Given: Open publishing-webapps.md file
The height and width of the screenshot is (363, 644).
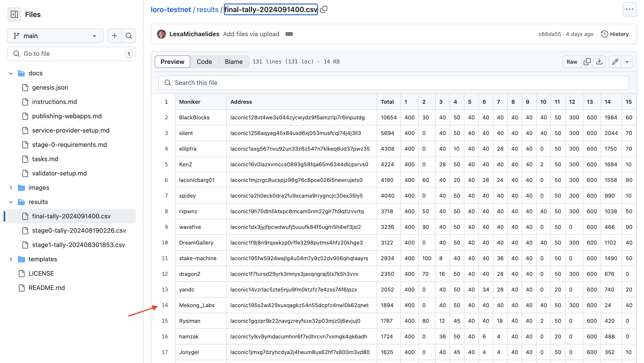Looking at the screenshot, I should [x=67, y=116].
